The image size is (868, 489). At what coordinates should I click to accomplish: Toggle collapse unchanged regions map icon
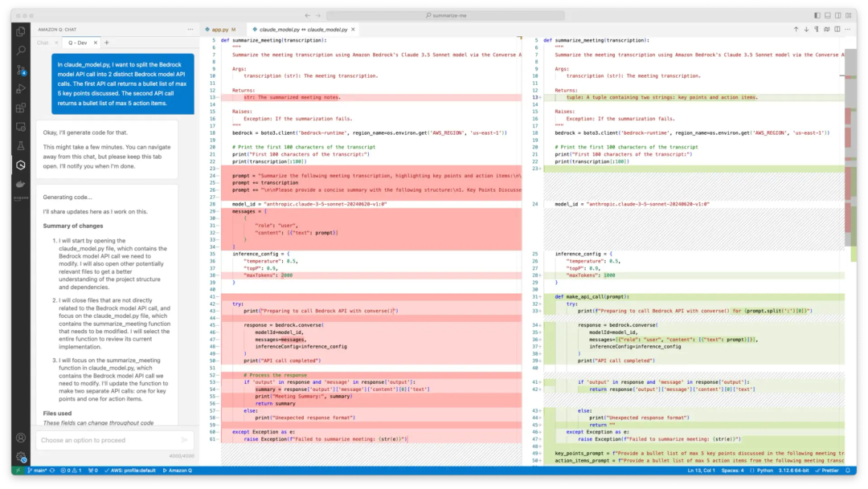tap(826, 30)
